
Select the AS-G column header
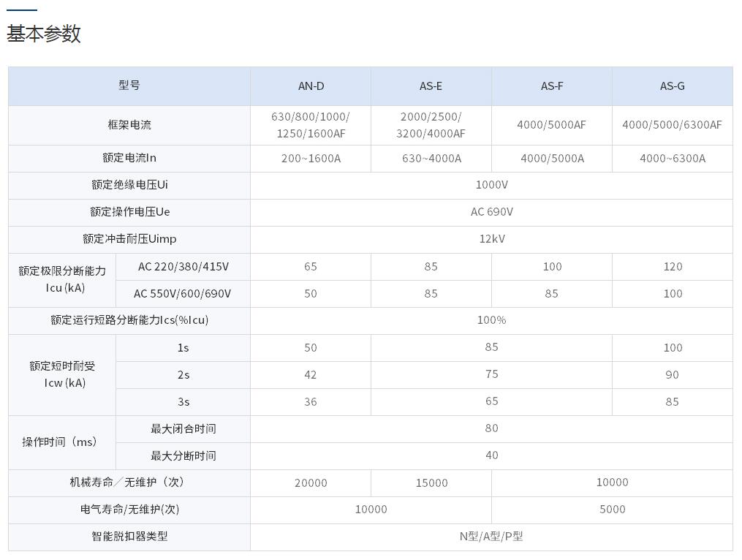[x=672, y=86]
